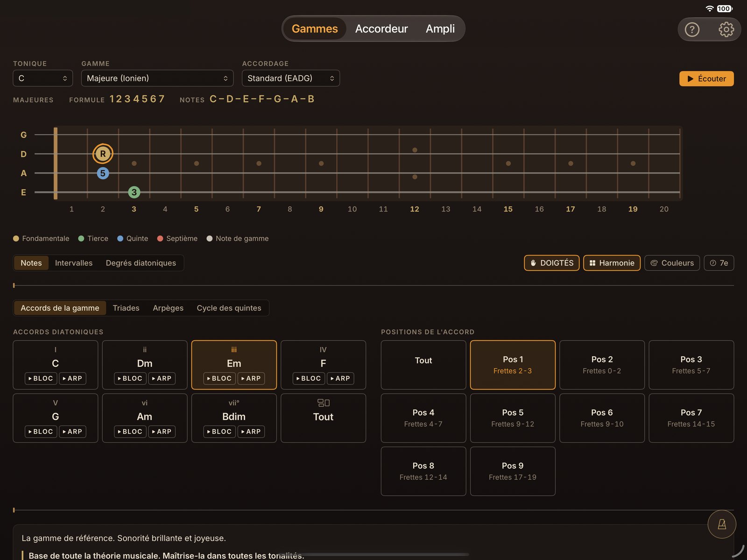The width and height of the screenshot is (747, 560).
Task: Play the G chord as BLOC
Action: coord(41,432)
